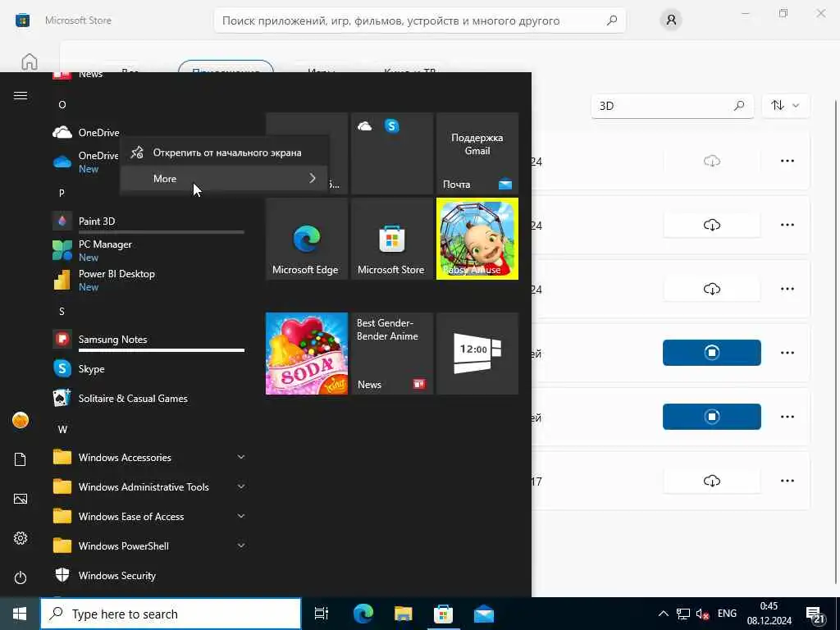Open Pictures from Start sidebar
The image size is (840, 630).
click(21, 499)
